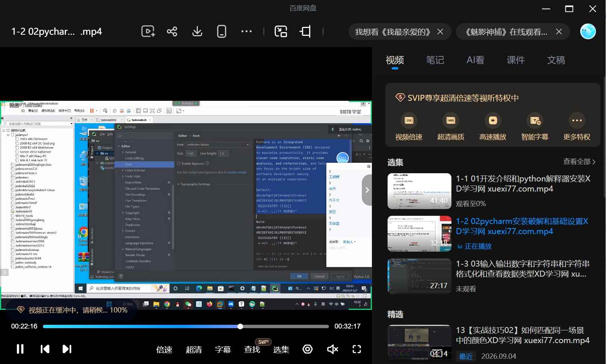Expand the side panel arrow on video

[367, 190]
